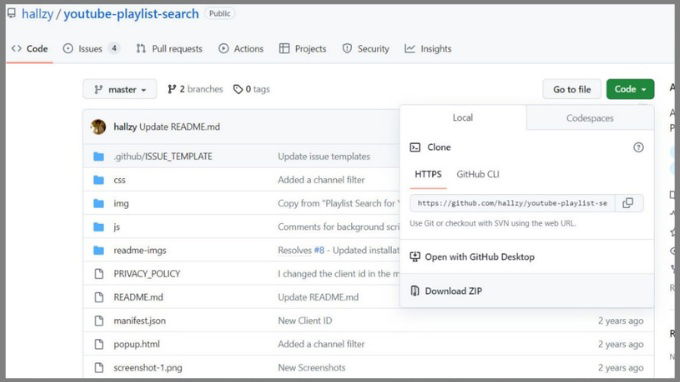Screen dimensions: 680x382
Task: Click the file icon next to manifest.json
Action: coord(99,320)
